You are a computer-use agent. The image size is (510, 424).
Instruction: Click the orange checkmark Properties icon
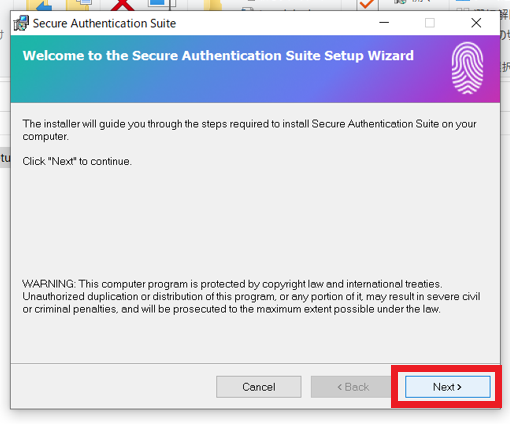[367, 5]
